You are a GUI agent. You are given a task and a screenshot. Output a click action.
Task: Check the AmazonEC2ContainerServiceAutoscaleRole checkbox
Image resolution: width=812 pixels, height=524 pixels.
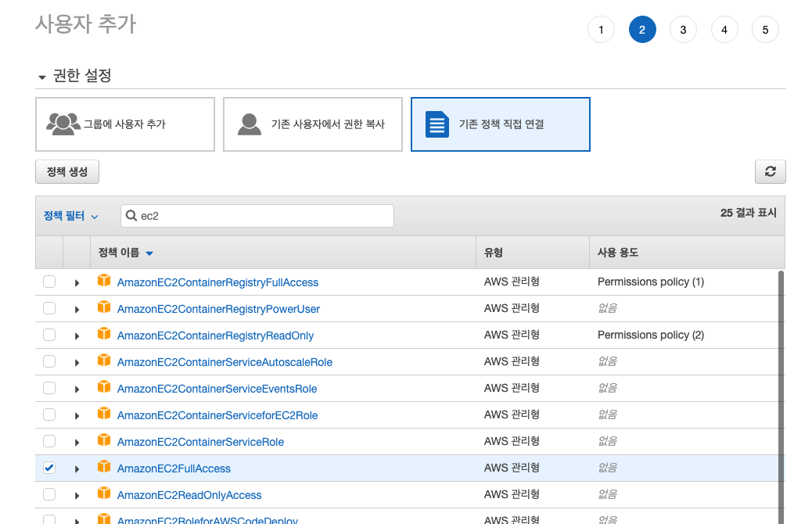point(49,361)
